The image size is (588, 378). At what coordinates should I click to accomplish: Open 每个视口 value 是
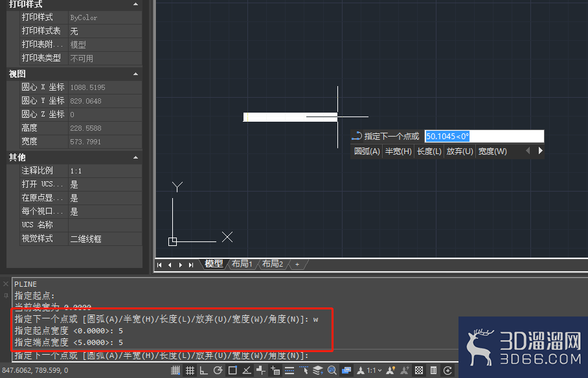(x=105, y=212)
